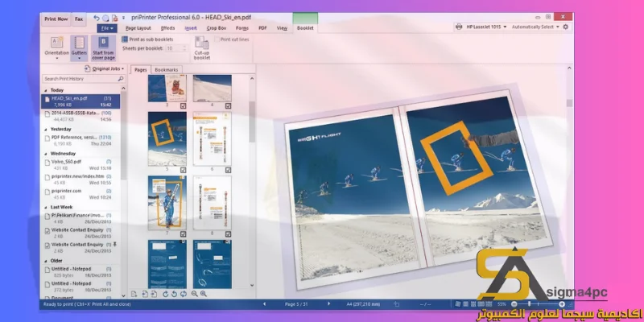Click the printer icon beside HP LaserJet 1015
The image size is (644, 322).
pos(459,27)
